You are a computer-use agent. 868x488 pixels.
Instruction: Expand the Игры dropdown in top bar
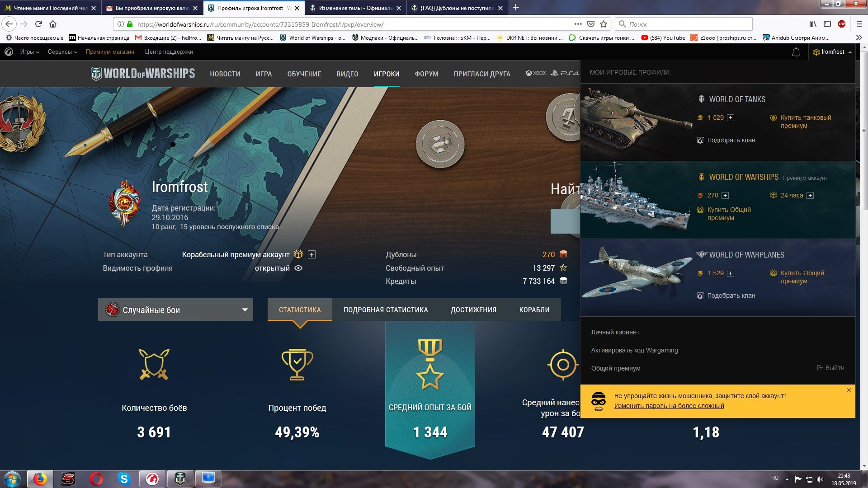coord(30,52)
